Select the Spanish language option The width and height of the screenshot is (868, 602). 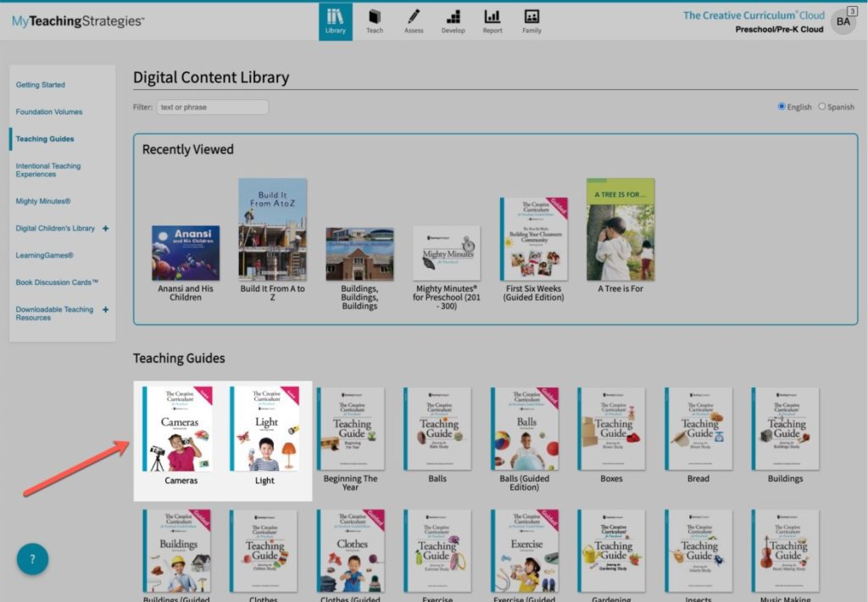tap(821, 106)
